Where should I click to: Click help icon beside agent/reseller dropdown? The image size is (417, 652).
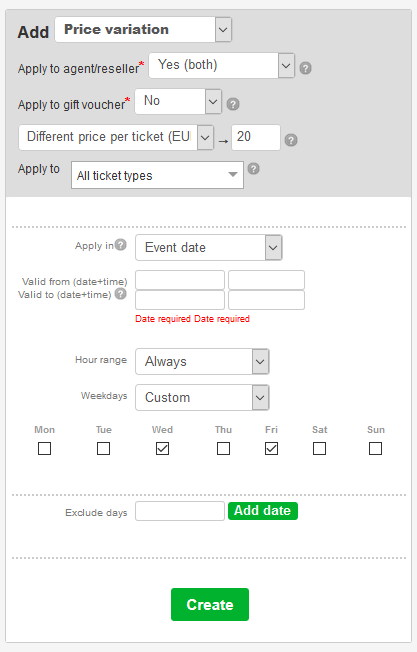pos(306,68)
